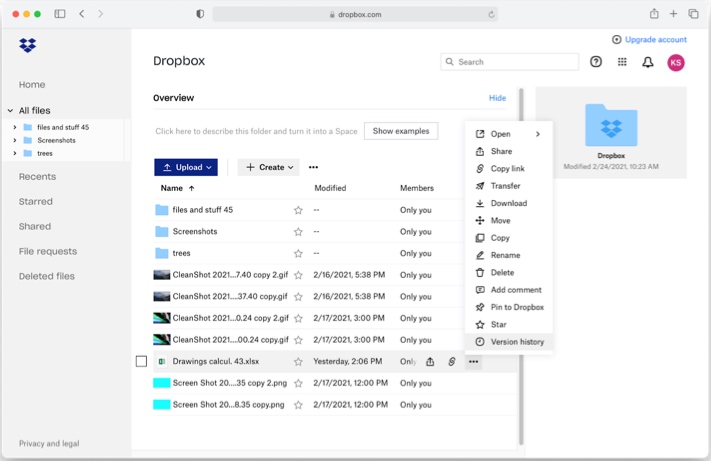Click the Safari share icon

pos(654,14)
